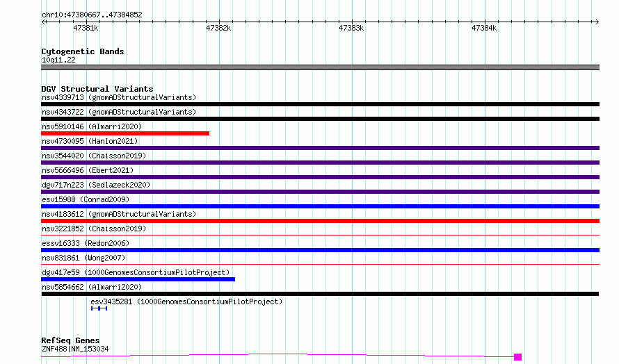Click the black nsv4339713 variant bar
Screen dimensions: 619x364
320,104
